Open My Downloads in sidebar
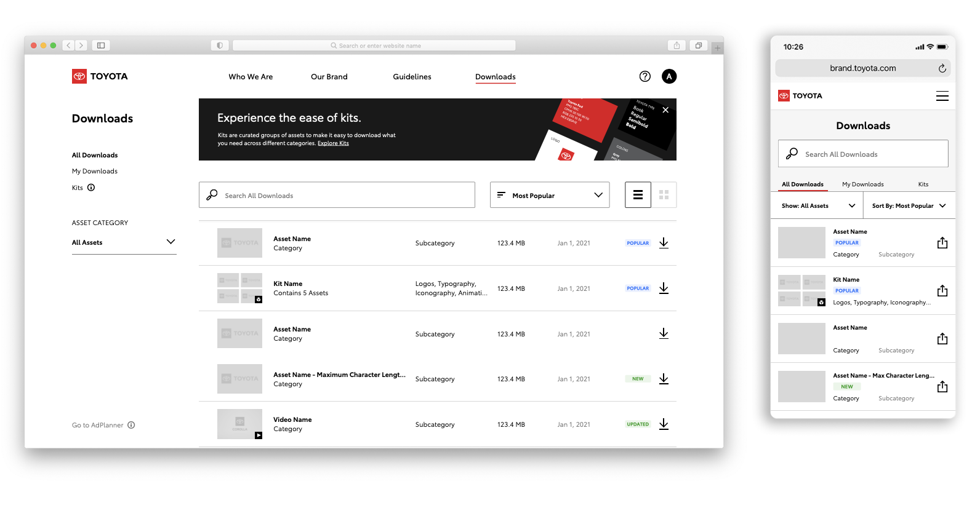 pyautogui.click(x=95, y=171)
